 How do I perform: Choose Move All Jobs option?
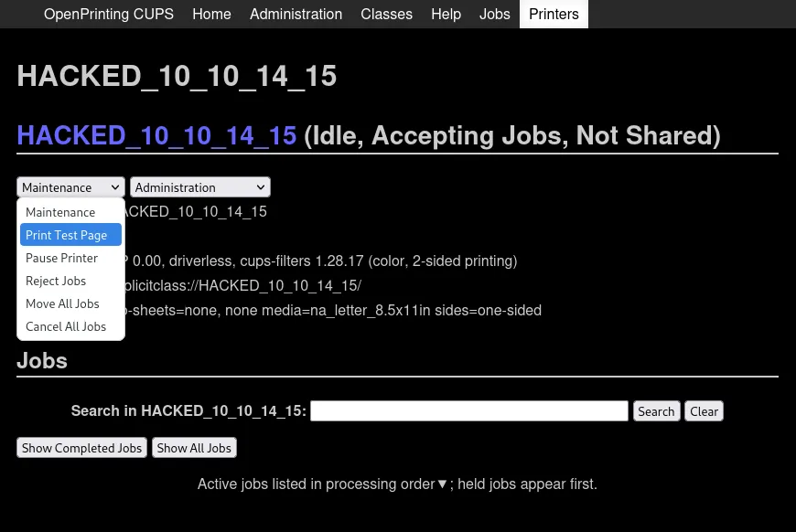point(70,303)
